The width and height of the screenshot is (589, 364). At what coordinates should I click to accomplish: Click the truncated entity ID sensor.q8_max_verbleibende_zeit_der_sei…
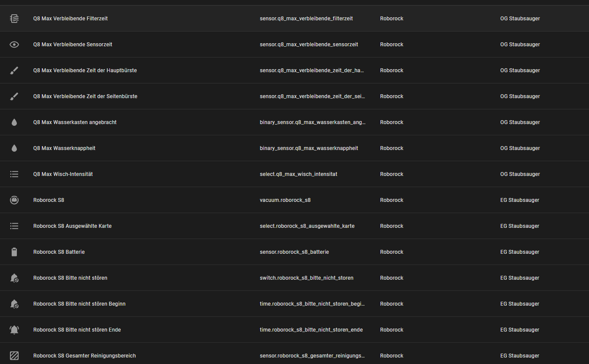point(313,96)
